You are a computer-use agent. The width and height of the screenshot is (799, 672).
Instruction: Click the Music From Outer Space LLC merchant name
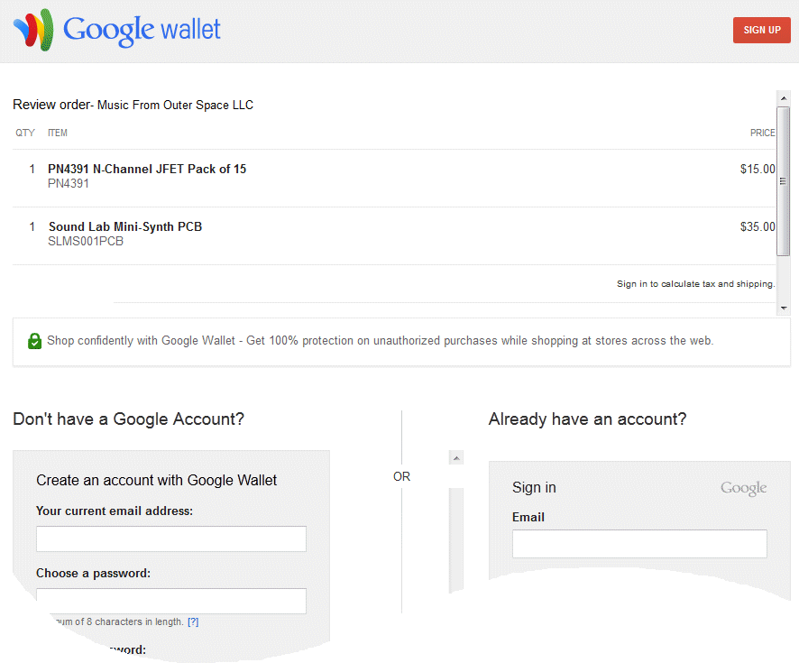click(175, 105)
